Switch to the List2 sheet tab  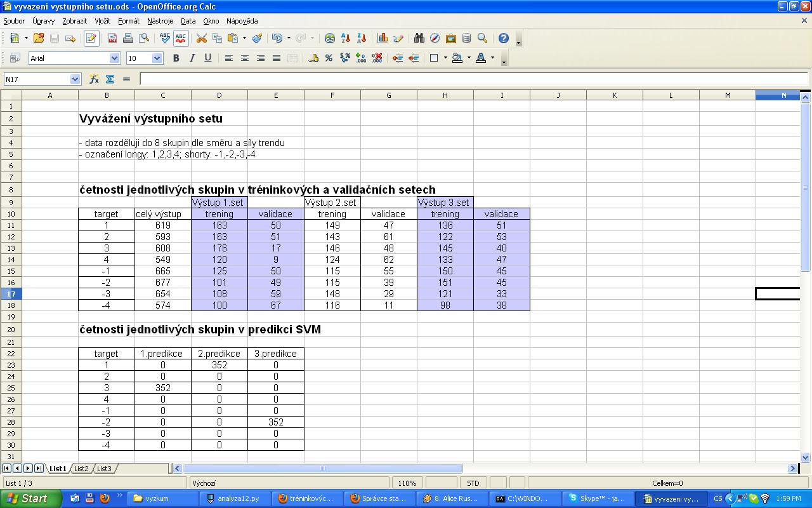[81, 469]
